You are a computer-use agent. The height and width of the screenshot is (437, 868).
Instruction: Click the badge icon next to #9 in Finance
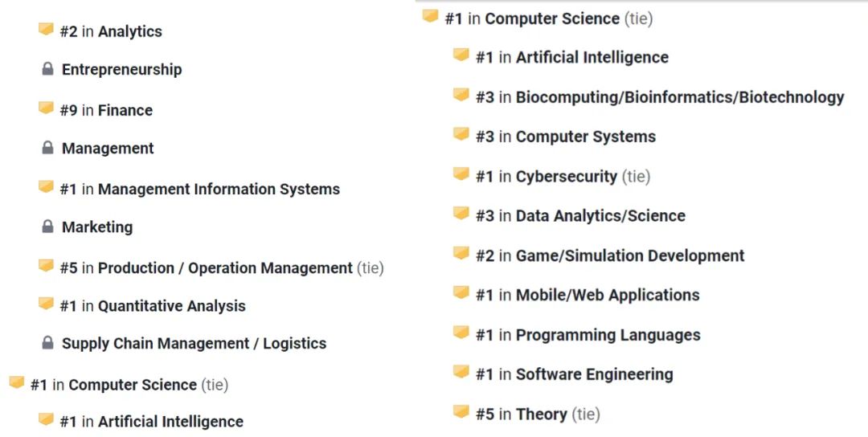(46, 108)
